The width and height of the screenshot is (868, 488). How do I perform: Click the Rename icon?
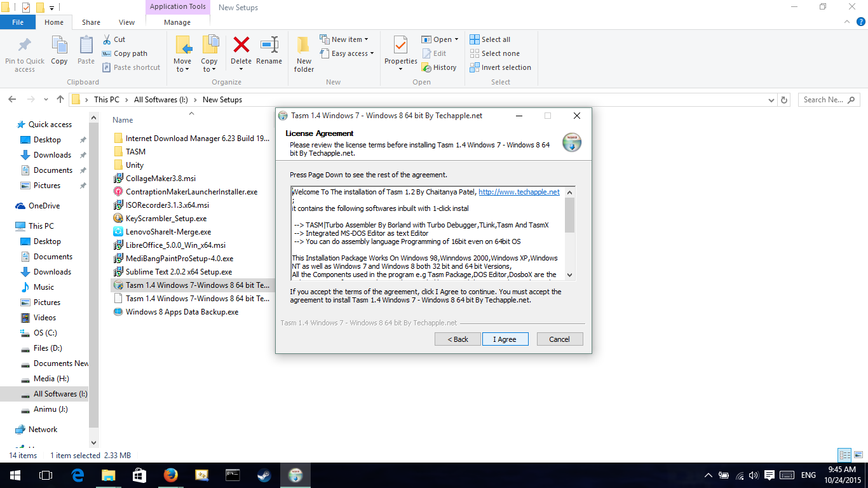[x=269, y=51]
